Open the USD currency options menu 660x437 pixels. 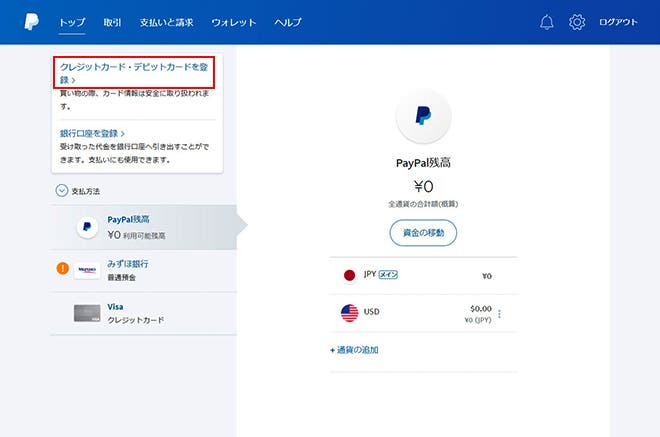click(499, 314)
